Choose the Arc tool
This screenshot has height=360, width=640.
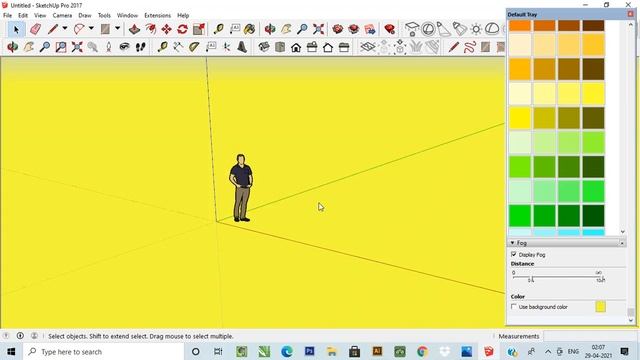click(79, 29)
